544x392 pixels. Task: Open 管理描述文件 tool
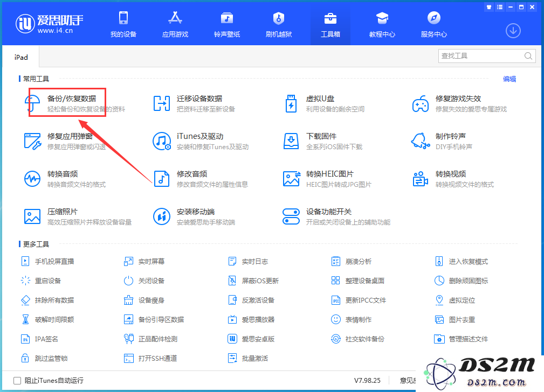coord(462,339)
